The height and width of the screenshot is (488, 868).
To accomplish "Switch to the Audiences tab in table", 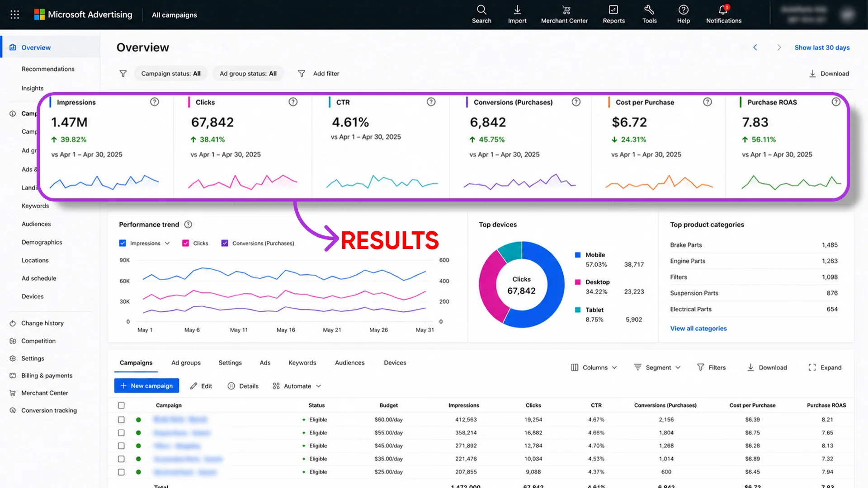I will pyautogui.click(x=349, y=363).
